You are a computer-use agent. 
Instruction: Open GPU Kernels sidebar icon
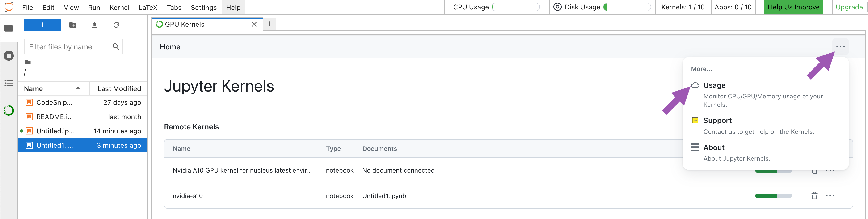9,110
